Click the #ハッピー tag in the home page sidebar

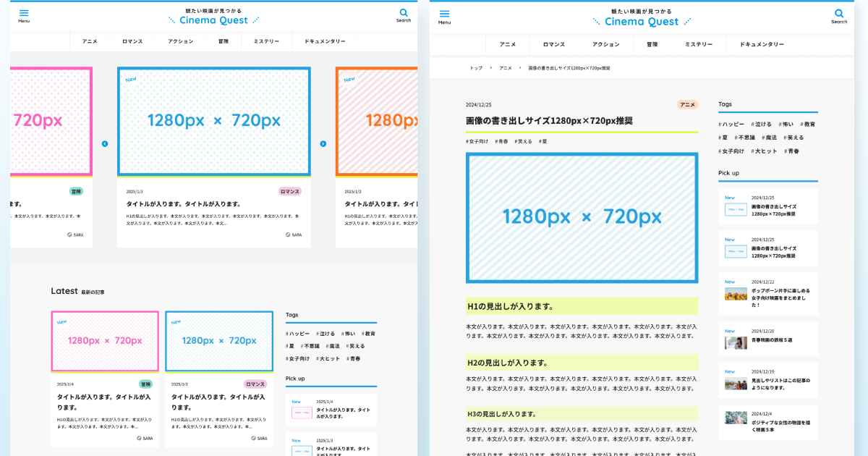tap(298, 334)
